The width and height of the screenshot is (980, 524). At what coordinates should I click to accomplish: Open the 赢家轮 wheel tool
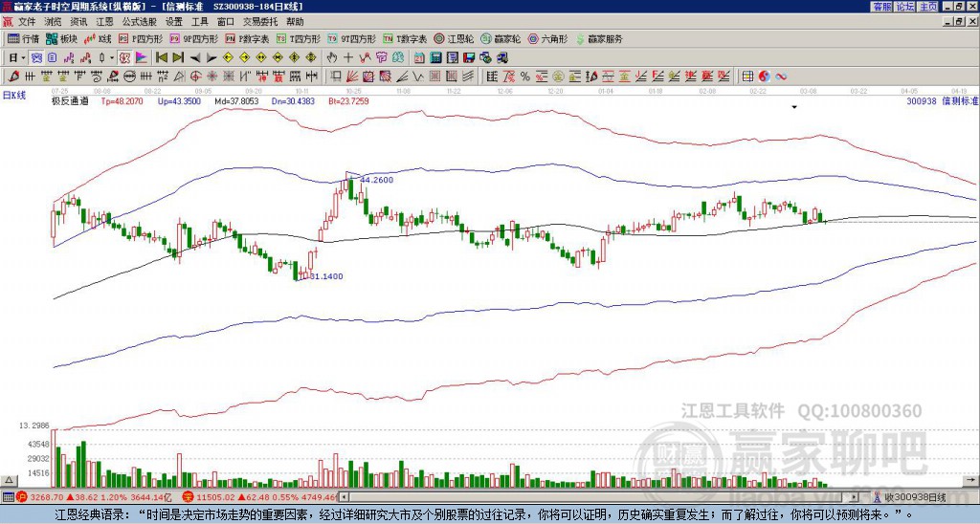(x=501, y=38)
